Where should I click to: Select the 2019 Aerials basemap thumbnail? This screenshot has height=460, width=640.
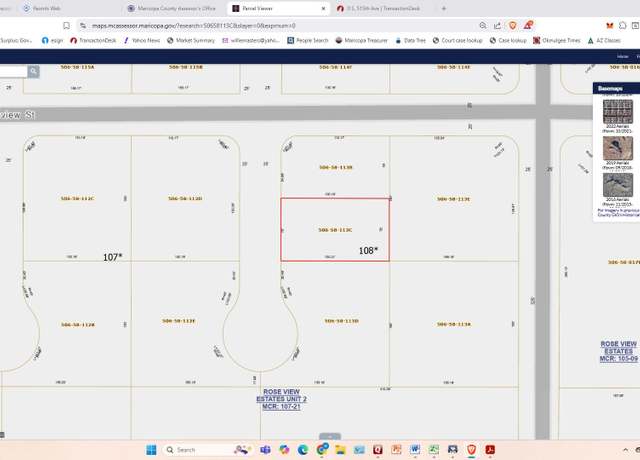(618, 148)
